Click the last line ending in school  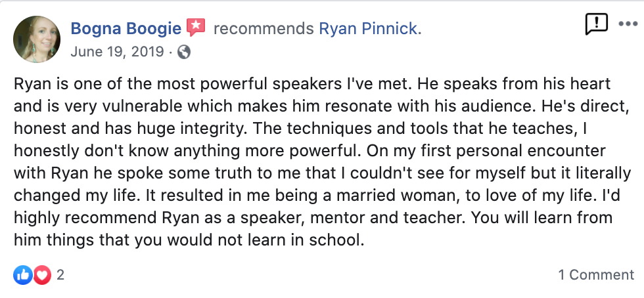189,240
